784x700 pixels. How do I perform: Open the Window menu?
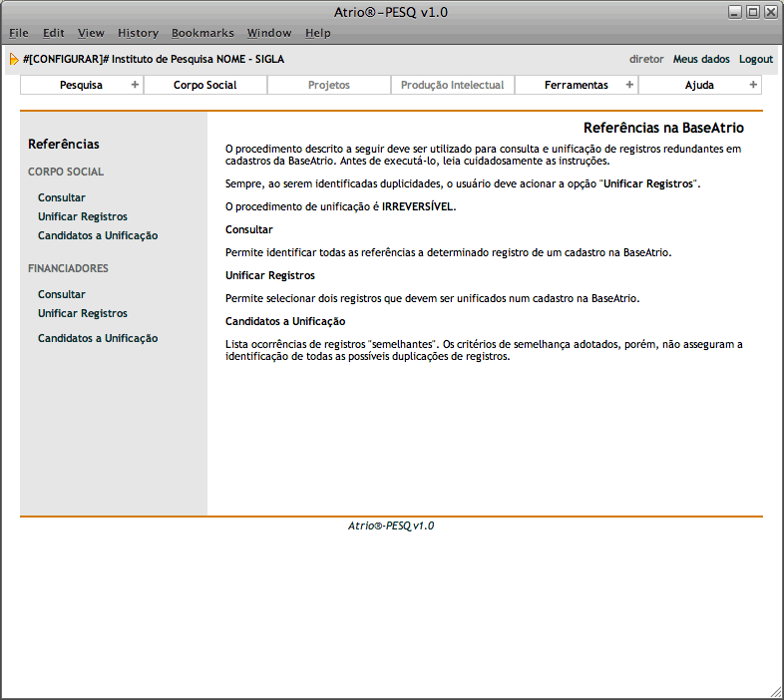point(269,33)
